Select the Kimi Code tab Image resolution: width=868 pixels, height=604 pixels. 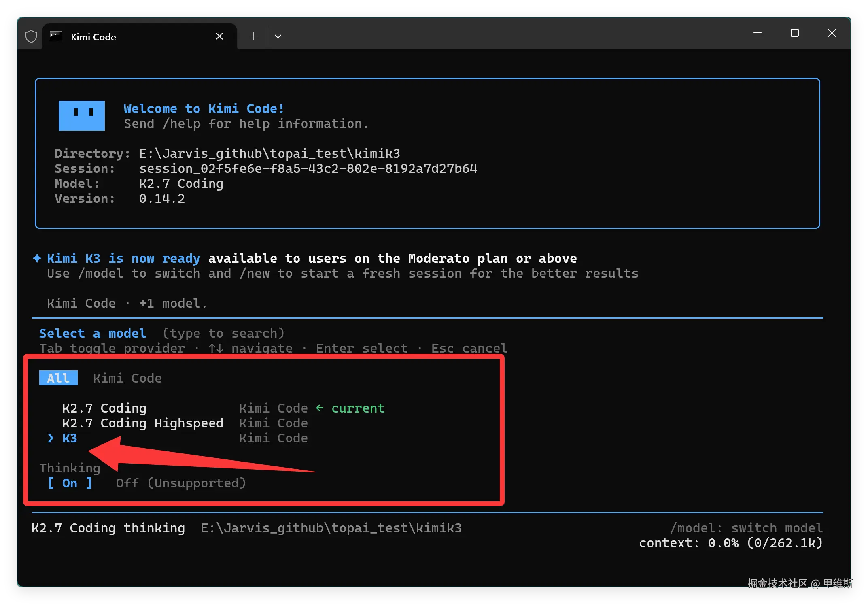pyautogui.click(x=140, y=36)
